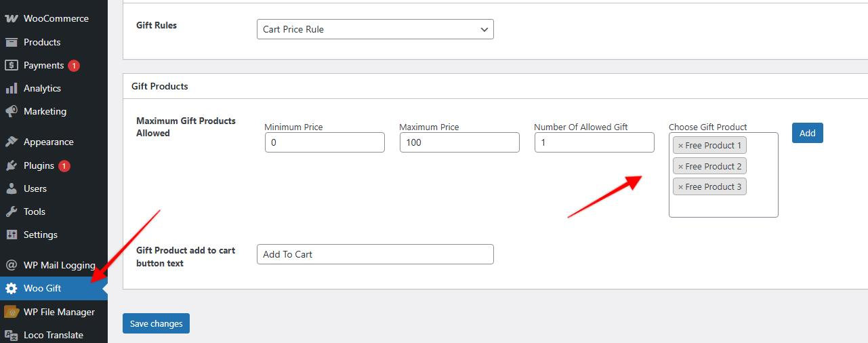The width and height of the screenshot is (868, 343).
Task: Open WP File Manager menu item
Action: pos(59,312)
